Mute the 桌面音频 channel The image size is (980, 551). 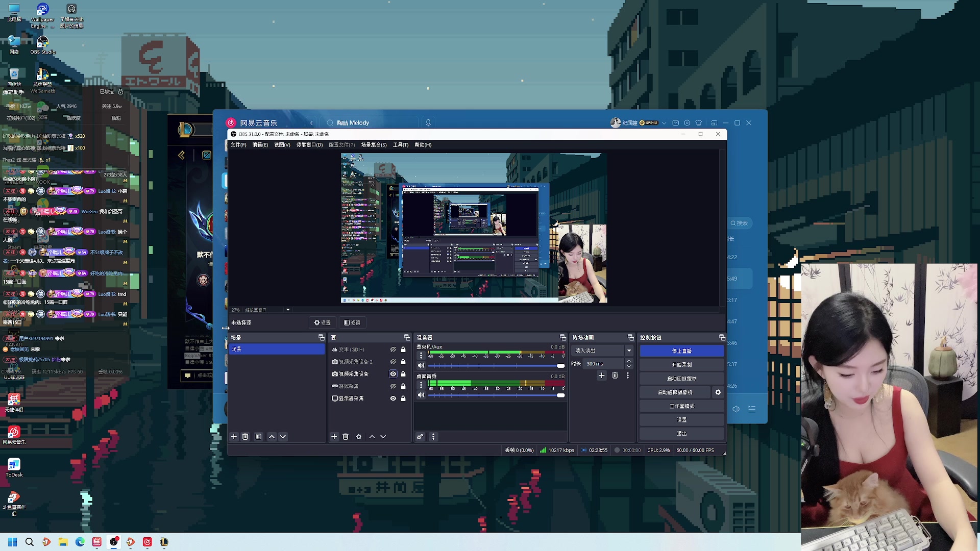click(x=421, y=395)
